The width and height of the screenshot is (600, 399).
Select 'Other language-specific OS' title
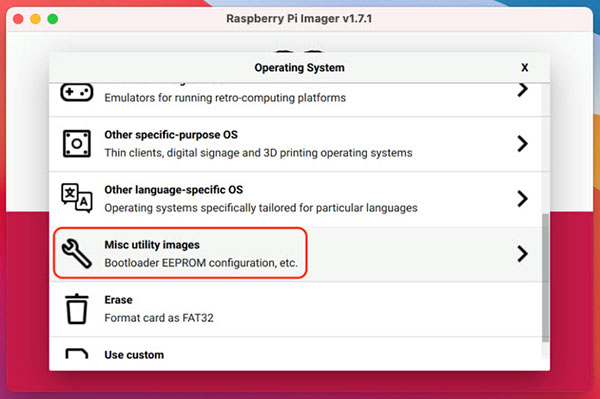174,190
